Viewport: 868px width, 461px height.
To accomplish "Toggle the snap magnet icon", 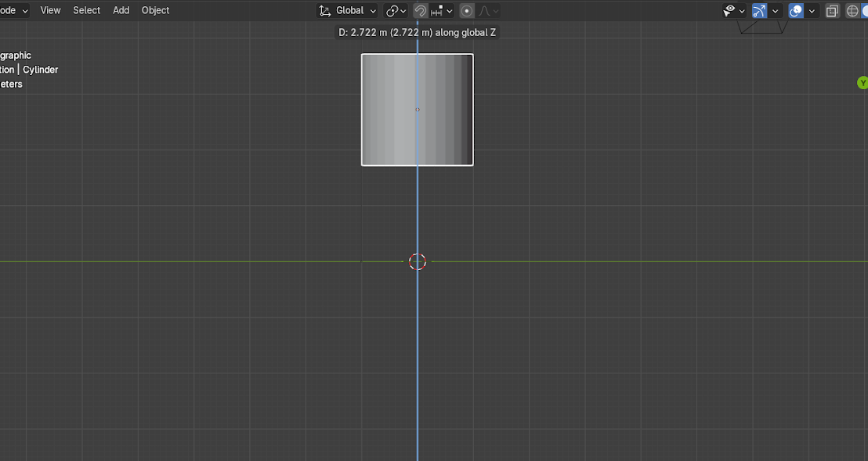I will [420, 10].
